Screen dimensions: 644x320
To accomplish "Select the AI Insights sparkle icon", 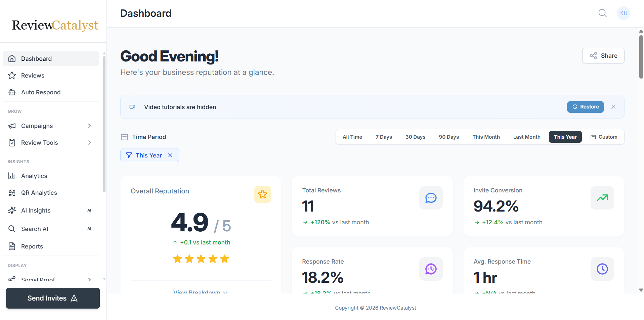I will pos(12,210).
